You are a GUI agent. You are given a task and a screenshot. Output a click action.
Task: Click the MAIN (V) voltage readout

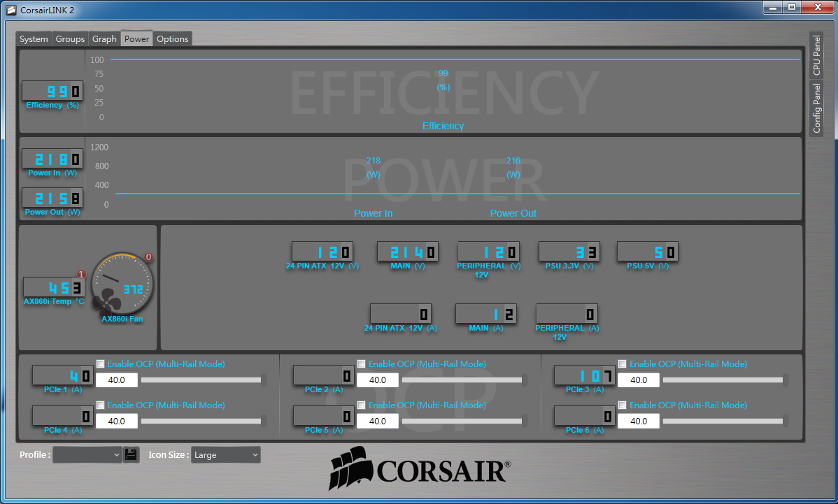(x=407, y=252)
